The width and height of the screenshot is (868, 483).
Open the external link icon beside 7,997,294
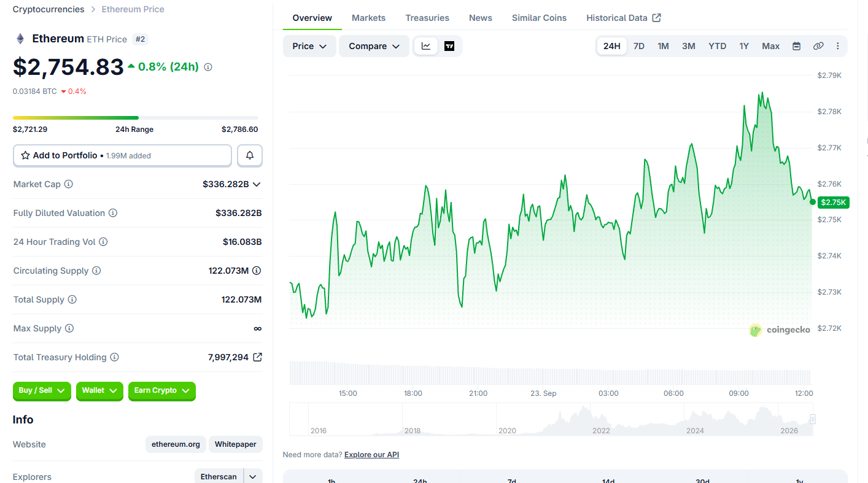point(258,357)
